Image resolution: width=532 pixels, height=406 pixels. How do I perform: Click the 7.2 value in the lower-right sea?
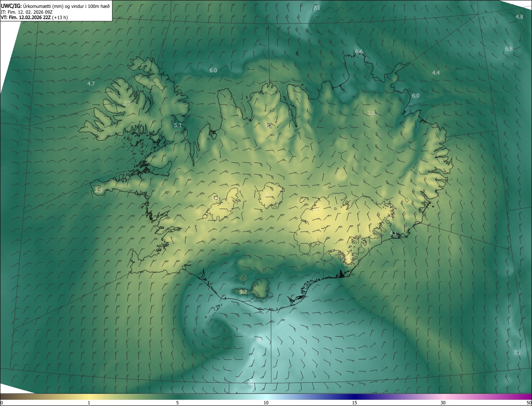(517, 352)
